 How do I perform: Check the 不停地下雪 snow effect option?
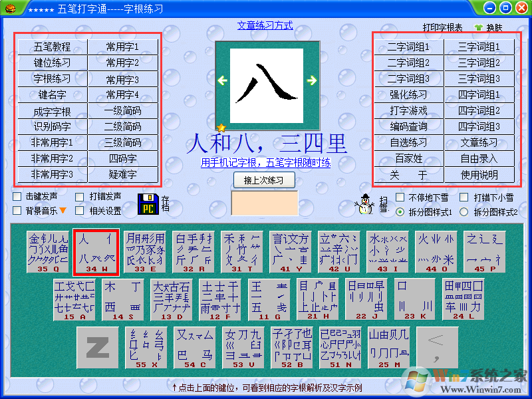(399, 197)
